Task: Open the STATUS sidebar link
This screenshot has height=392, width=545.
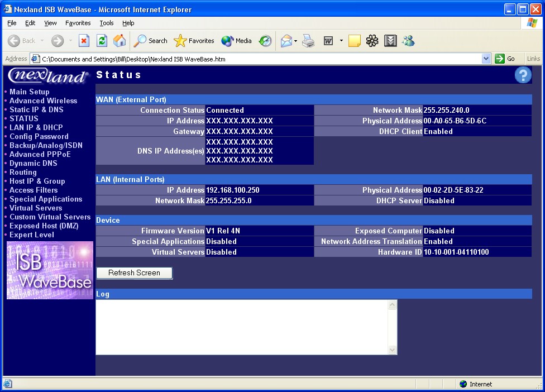Action: pyautogui.click(x=24, y=118)
